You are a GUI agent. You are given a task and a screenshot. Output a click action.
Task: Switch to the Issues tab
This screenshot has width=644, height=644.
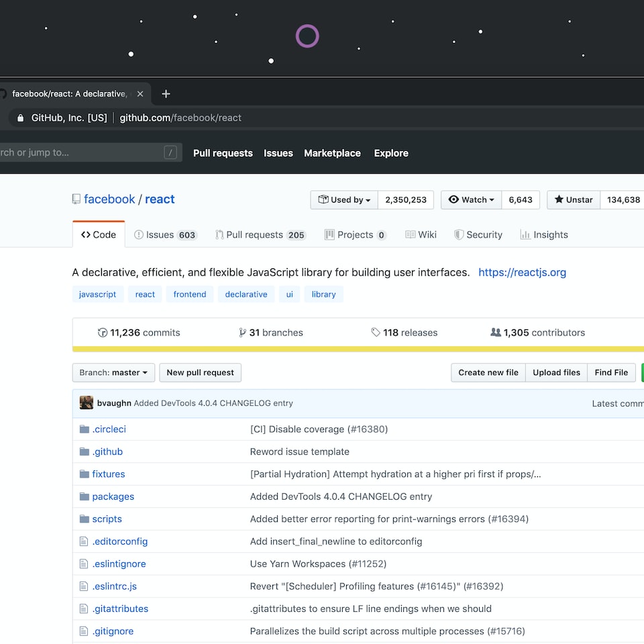(x=164, y=235)
